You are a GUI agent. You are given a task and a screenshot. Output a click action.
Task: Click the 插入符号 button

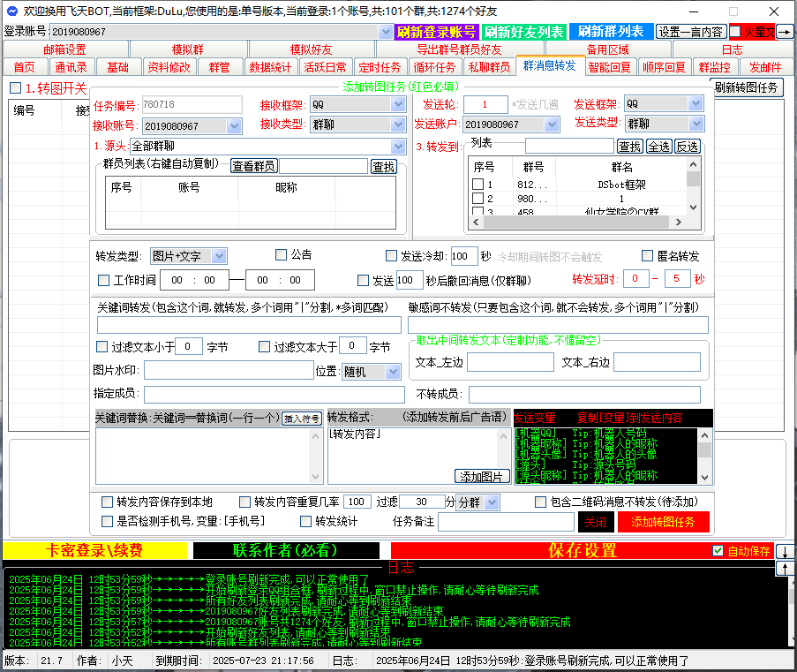pyautogui.click(x=302, y=419)
